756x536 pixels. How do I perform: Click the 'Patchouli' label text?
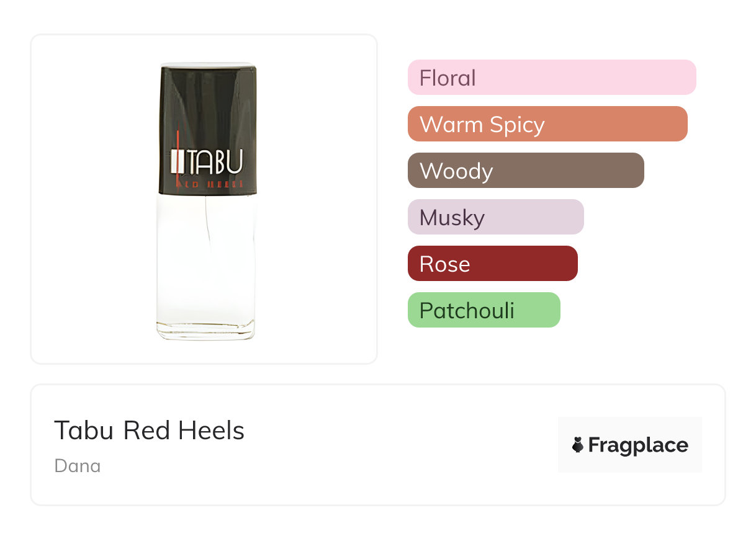(467, 310)
